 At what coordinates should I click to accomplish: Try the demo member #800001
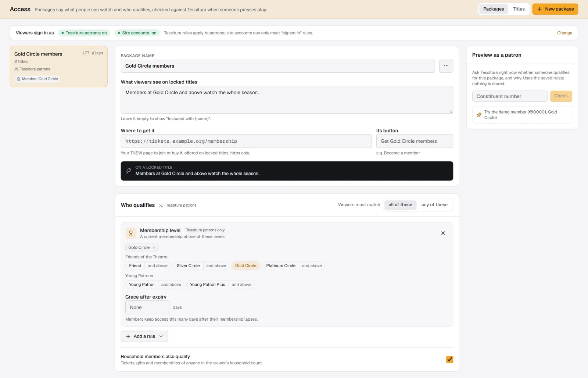point(522,115)
